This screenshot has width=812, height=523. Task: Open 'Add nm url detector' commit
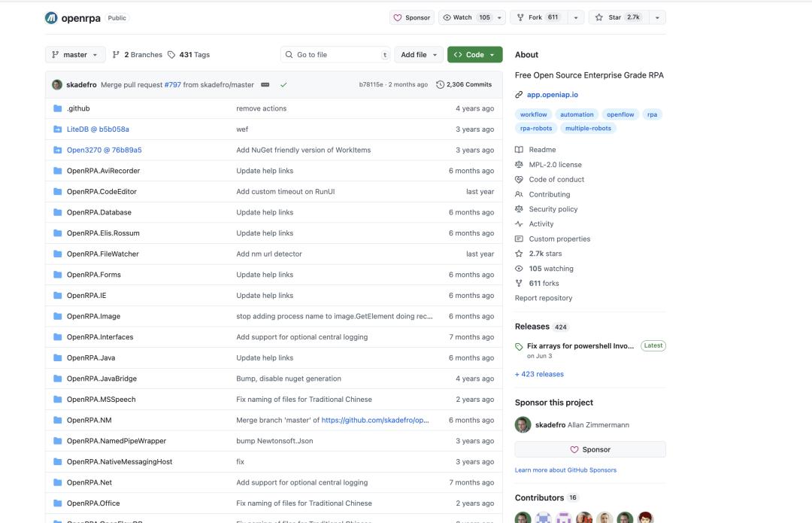tap(268, 254)
